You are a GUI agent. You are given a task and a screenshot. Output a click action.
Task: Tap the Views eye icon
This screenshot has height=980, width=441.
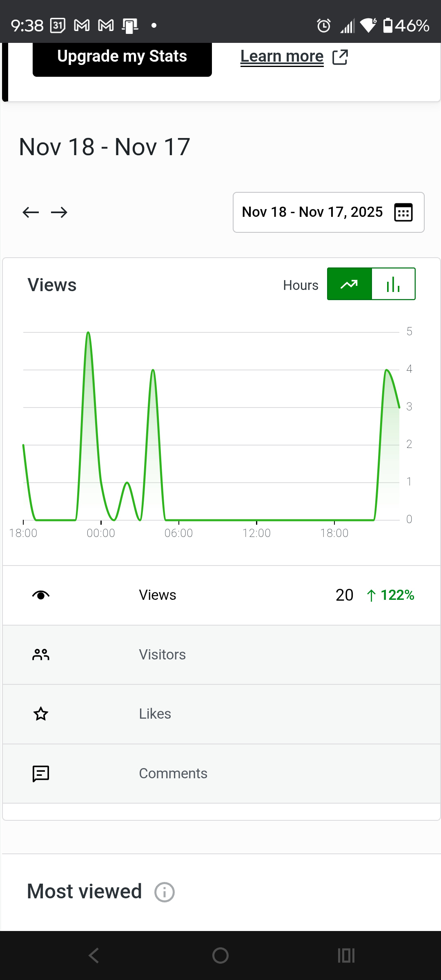click(x=41, y=595)
